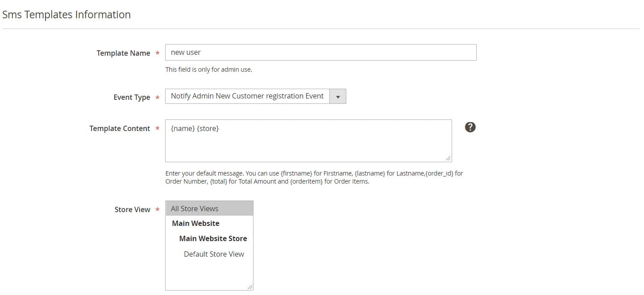Click the Template Name input field
The image size is (644, 295).
click(x=320, y=52)
